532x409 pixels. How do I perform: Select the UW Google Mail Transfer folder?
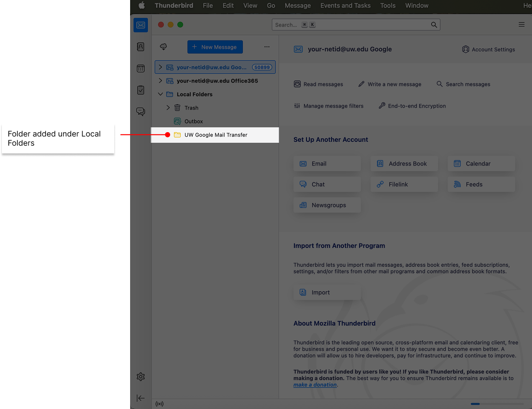tap(215, 135)
